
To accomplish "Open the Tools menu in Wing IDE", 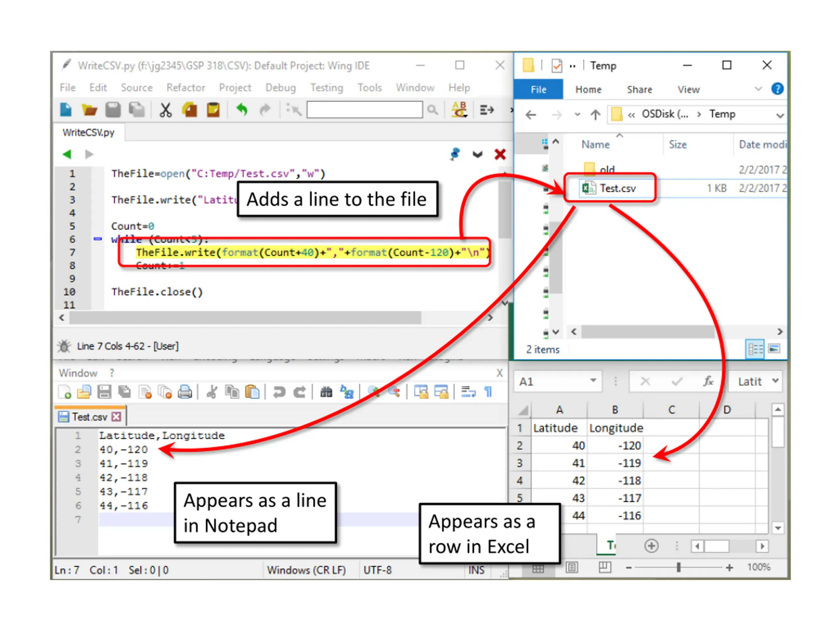I will click(x=369, y=88).
